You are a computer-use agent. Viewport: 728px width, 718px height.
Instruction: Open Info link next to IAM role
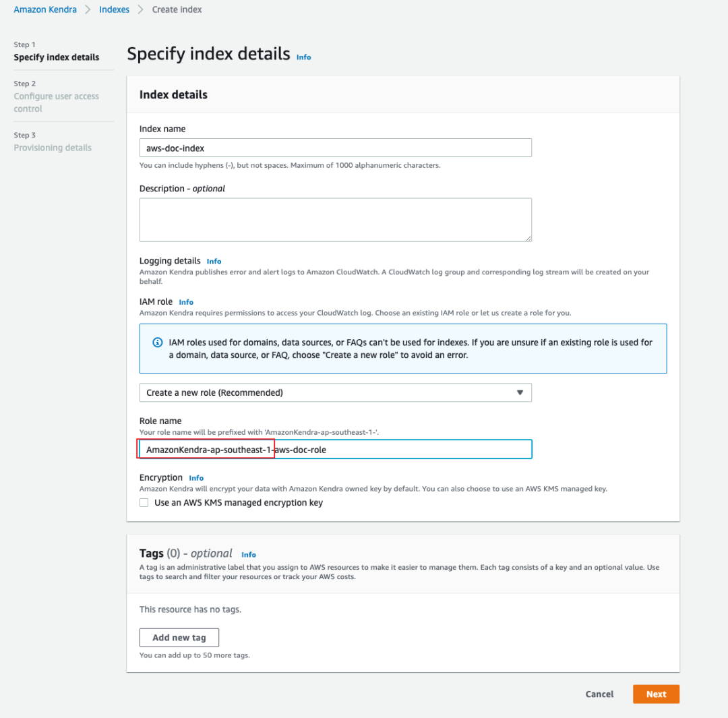click(x=186, y=302)
